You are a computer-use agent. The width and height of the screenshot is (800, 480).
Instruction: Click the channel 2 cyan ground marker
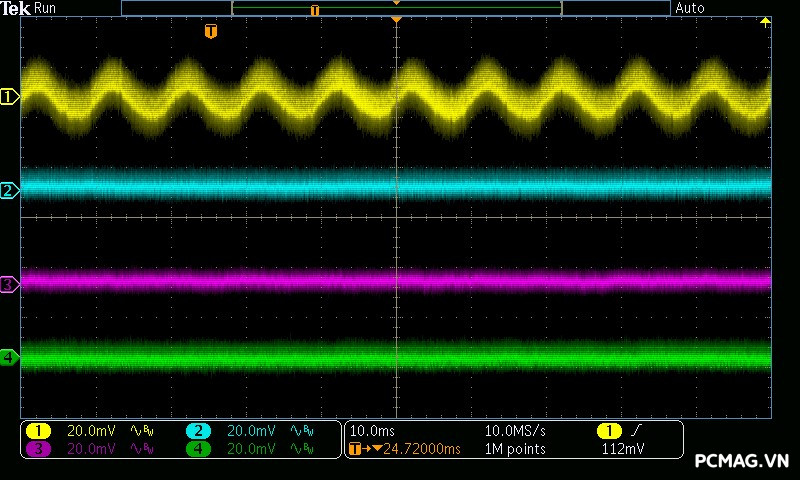click(10, 190)
